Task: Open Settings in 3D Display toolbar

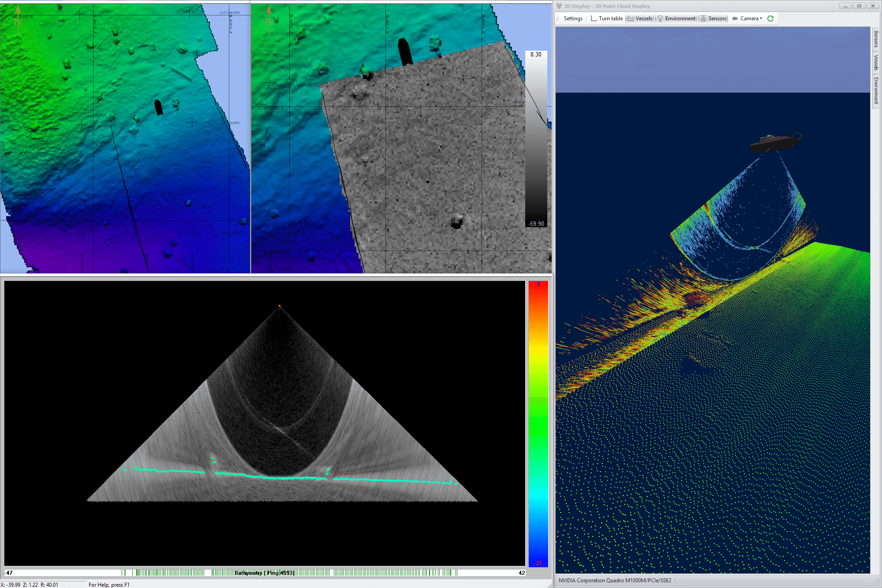Action: (x=573, y=19)
